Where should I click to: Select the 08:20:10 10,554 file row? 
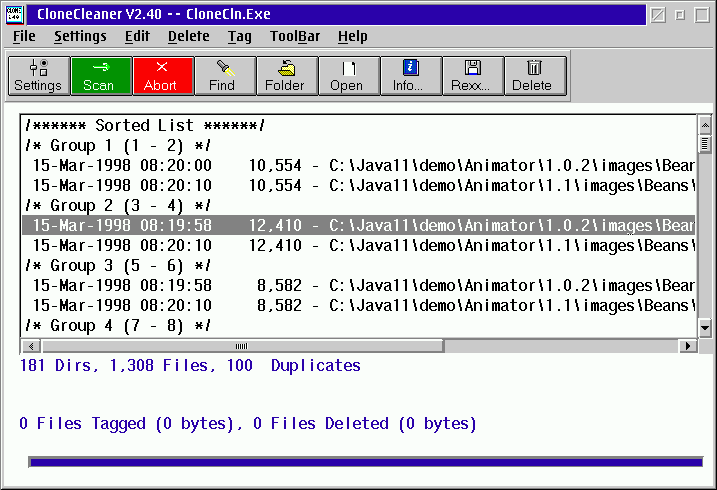(x=359, y=186)
